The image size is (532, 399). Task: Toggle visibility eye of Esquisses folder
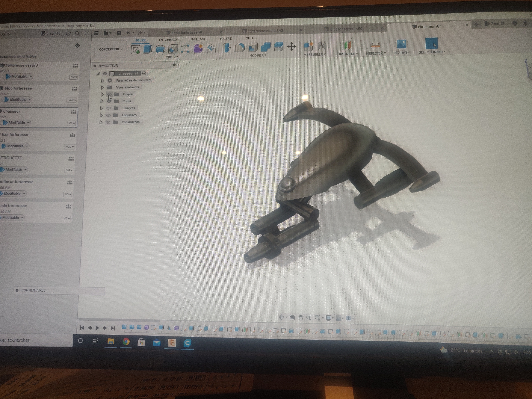pyautogui.click(x=109, y=115)
